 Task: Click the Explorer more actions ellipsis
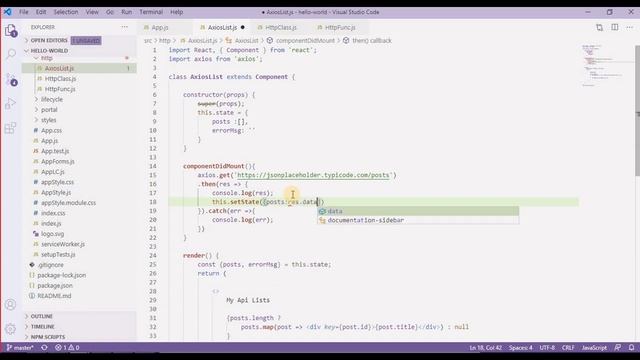tap(124, 27)
